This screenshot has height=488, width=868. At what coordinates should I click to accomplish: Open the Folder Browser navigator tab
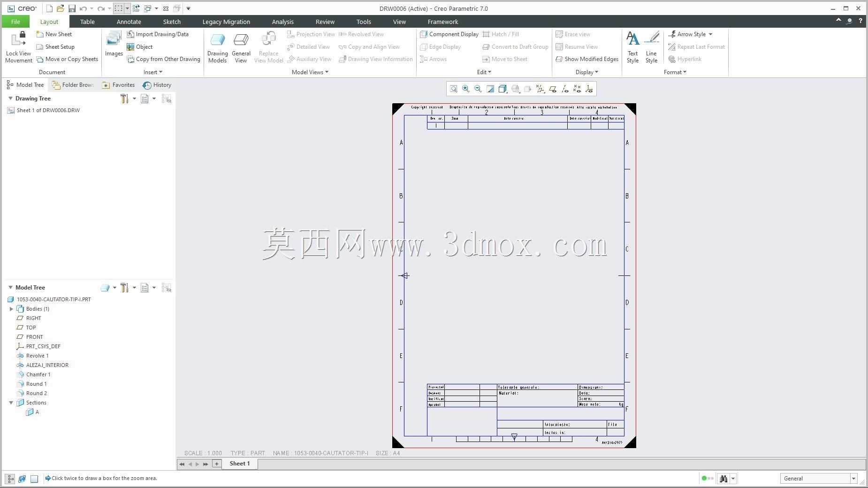pyautogui.click(x=73, y=85)
